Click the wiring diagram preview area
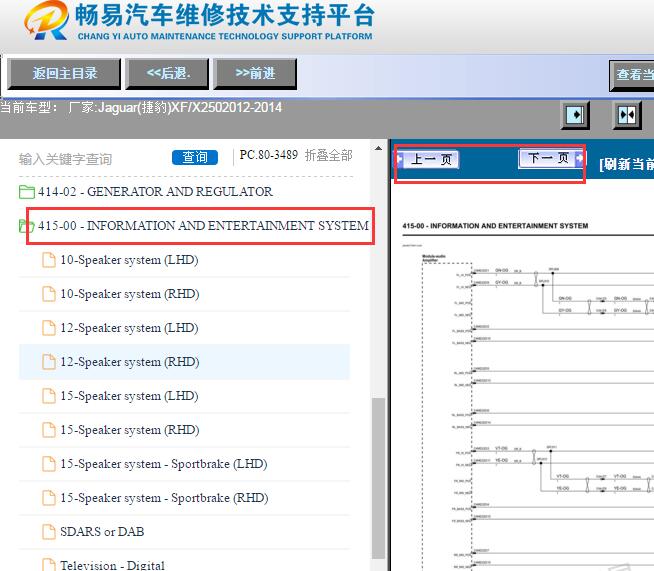 (x=528, y=409)
